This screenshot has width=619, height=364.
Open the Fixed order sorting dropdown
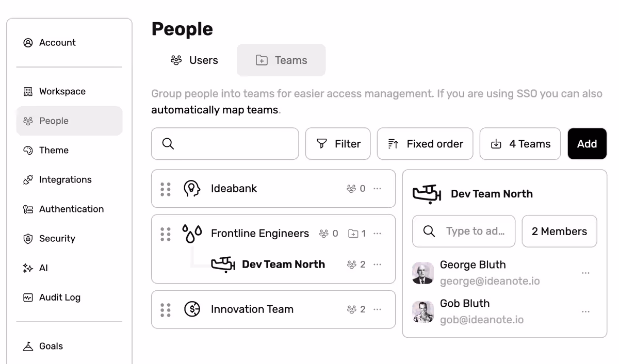pos(425,143)
